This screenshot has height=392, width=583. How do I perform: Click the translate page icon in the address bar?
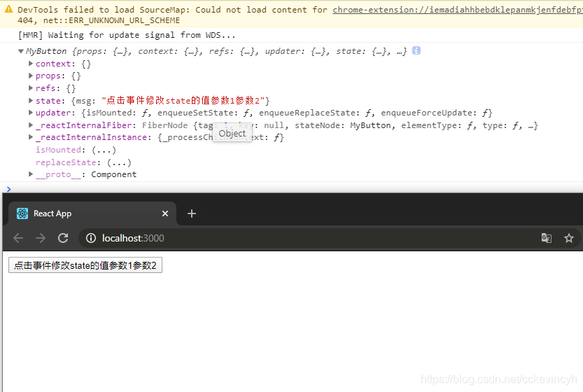546,238
